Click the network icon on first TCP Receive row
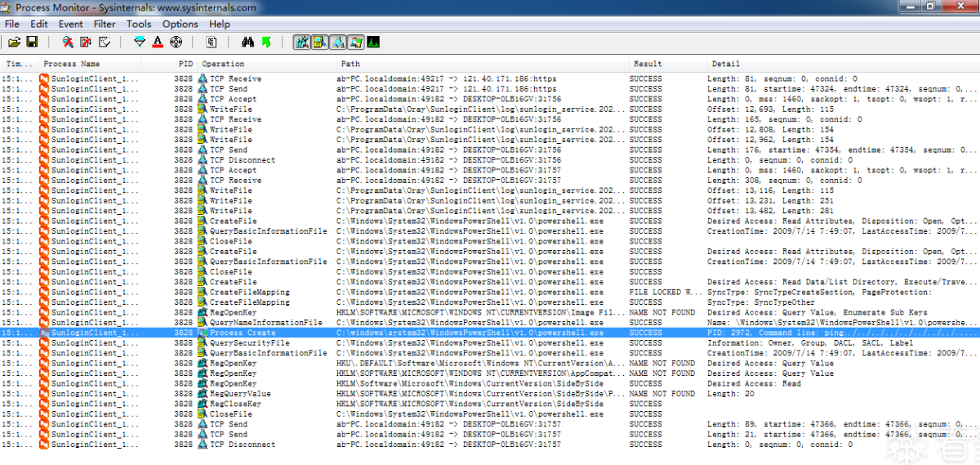This screenshot has width=980, height=465. (203, 78)
